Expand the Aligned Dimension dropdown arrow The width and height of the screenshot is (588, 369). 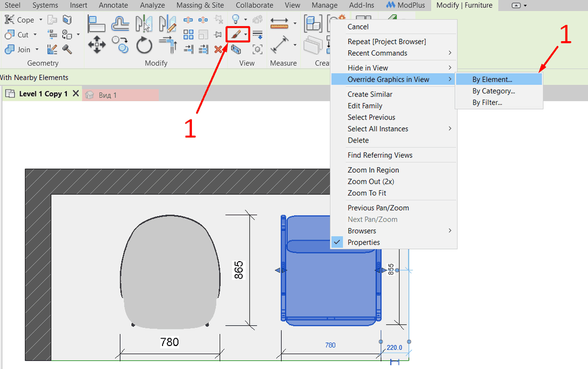coord(295,45)
